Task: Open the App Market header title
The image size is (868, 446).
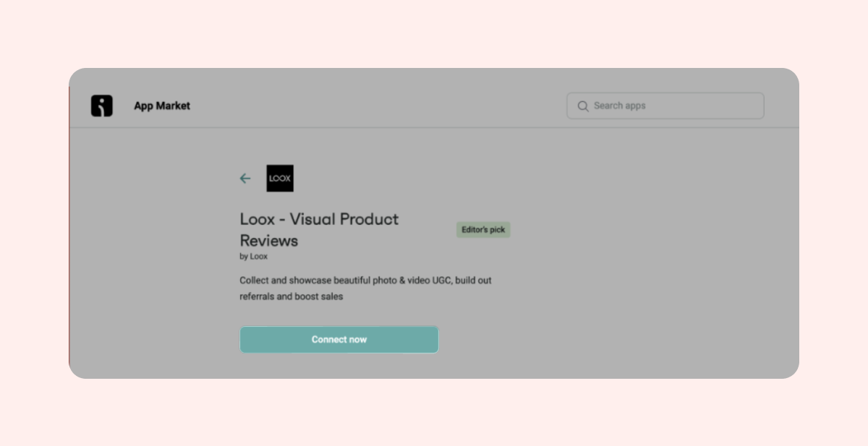Action: (162, 106)
